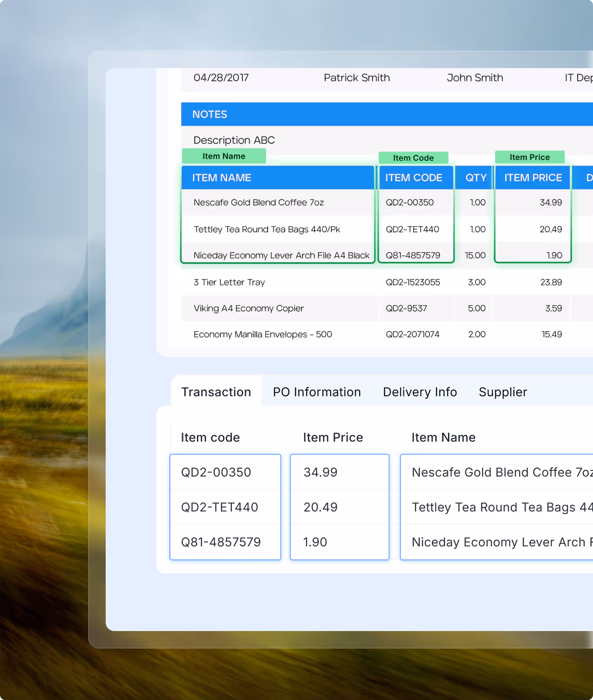Click item price 15.49
The height and width of the screenshot is (700, 593).
(552, 334)
